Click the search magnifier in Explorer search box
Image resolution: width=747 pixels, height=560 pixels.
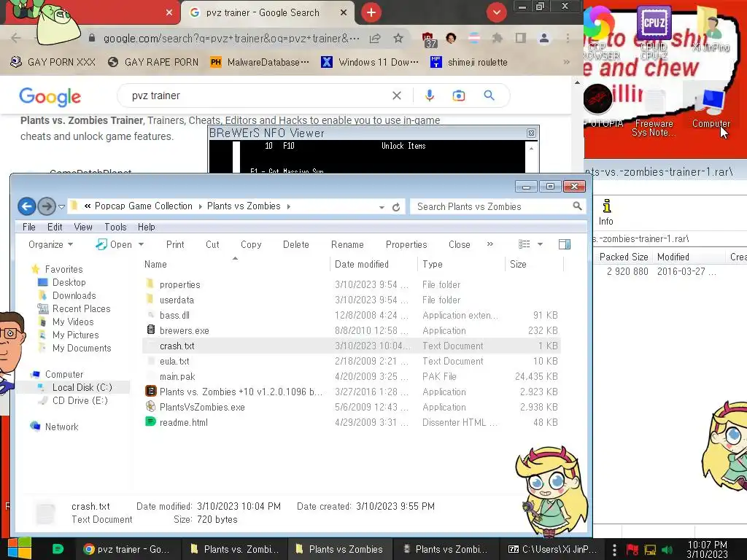coord(577,206)
